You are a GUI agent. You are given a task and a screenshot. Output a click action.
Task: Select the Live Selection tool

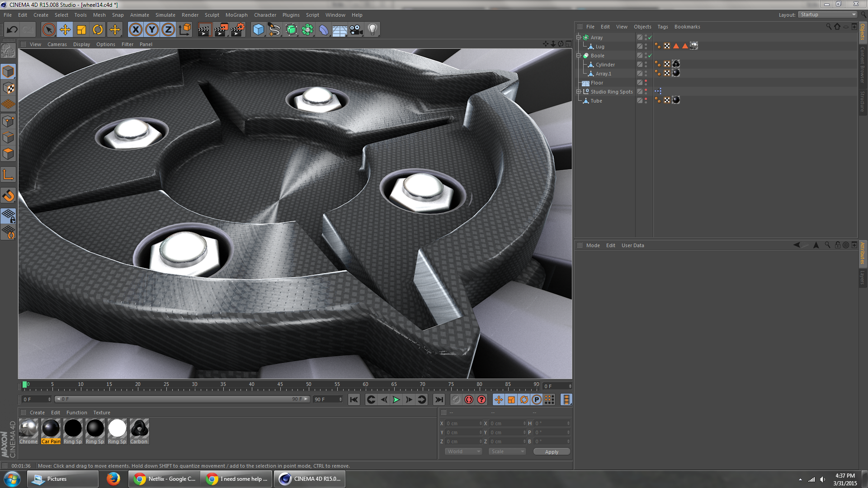tap(48, 30)
